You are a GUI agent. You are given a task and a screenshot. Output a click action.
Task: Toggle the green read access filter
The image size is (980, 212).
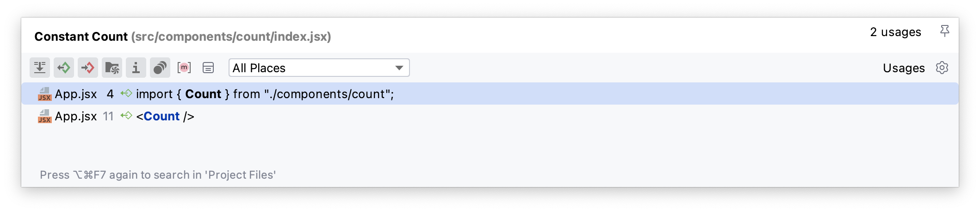(x=64, y=68)
